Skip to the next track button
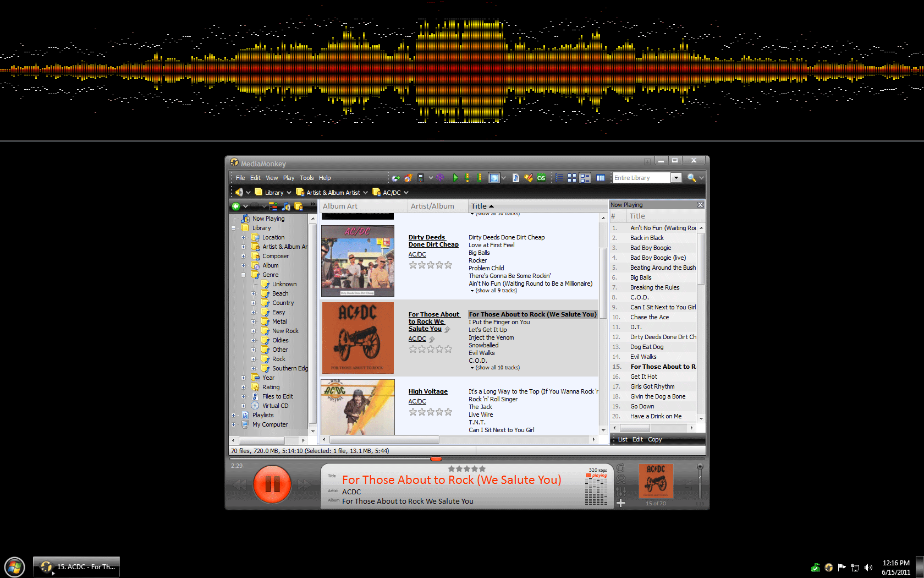Screen dimensions: 924x578 pyautogui.click(x=304, y=485)
